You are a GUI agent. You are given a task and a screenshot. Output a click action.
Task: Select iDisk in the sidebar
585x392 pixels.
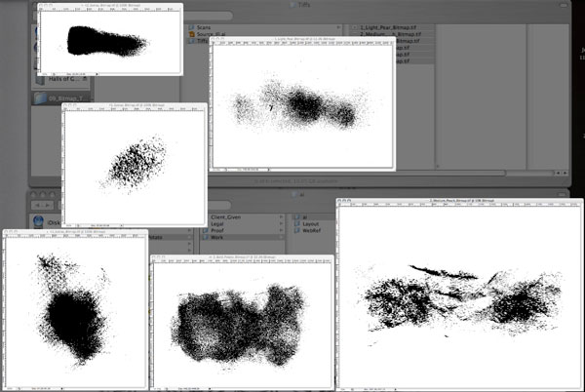47,222
